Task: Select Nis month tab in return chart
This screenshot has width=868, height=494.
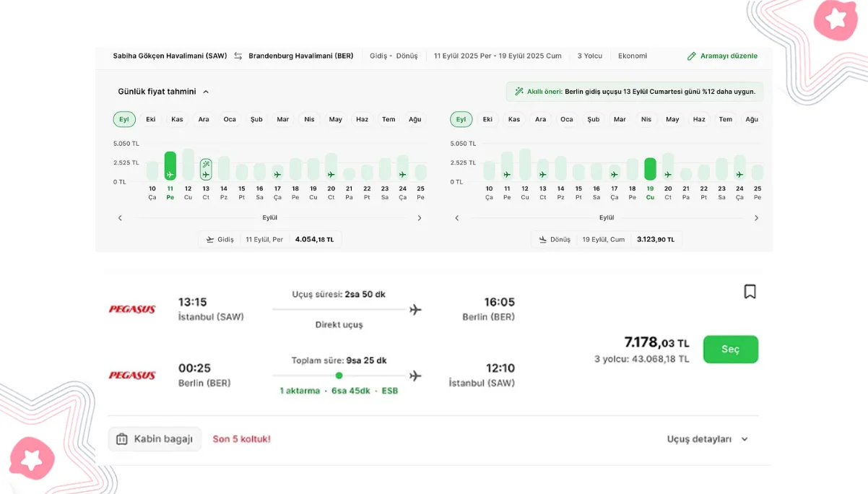Action: (646, 119)
